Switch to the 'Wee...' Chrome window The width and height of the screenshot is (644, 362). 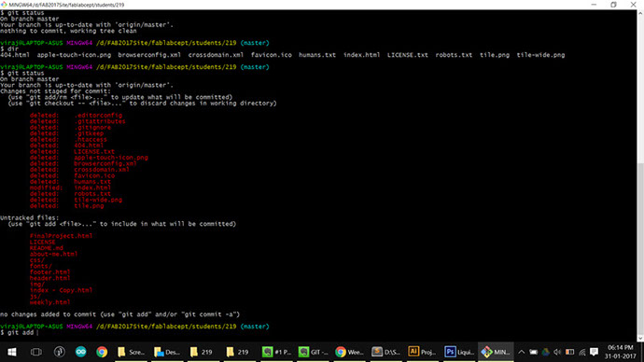[x=349, y=352]
